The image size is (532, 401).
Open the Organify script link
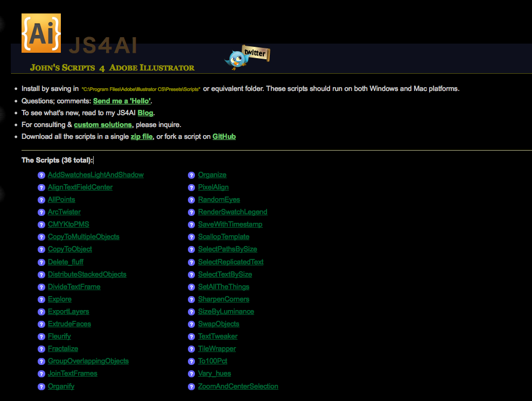61,386
